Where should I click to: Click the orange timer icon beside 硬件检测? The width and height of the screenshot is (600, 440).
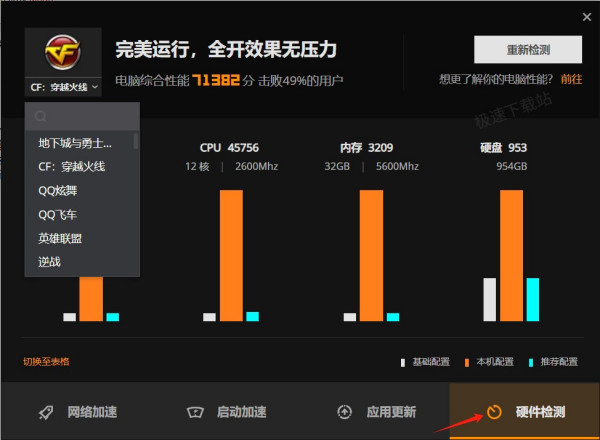point(494,412)
